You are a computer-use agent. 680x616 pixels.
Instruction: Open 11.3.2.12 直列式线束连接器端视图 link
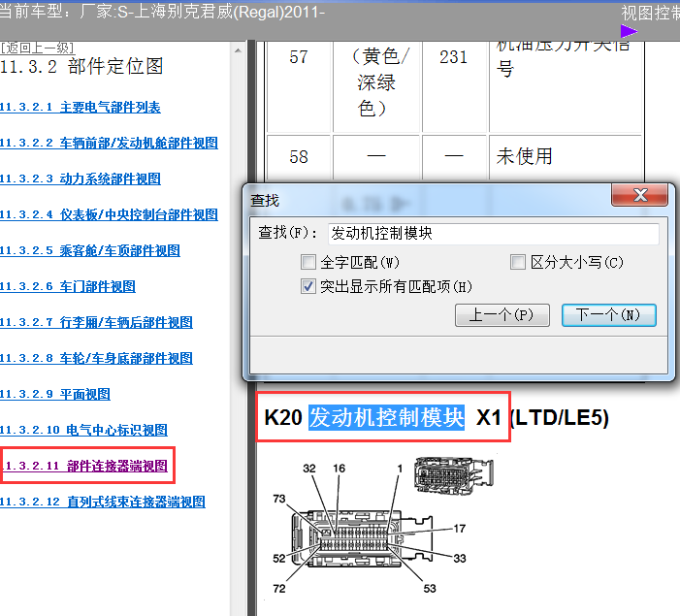coord(103,502)
